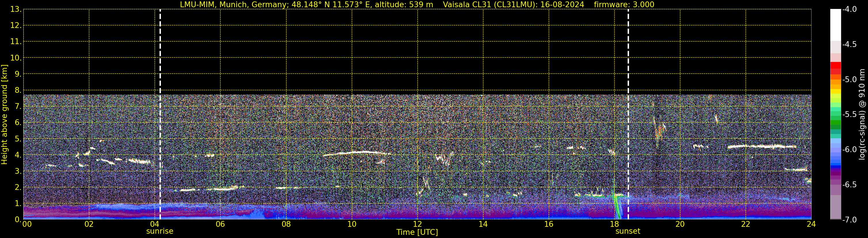
Task: Click the "1." height axis tick label
Action: coord(18,203)
